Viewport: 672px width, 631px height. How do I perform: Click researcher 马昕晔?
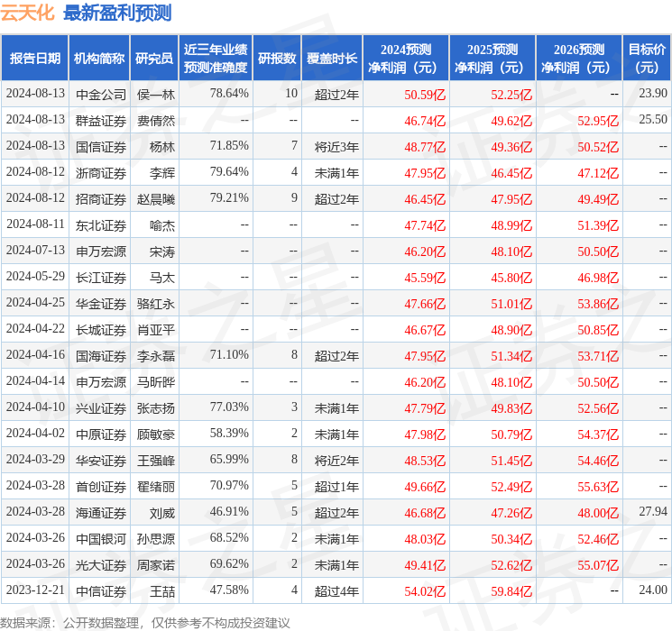(156, 382)
